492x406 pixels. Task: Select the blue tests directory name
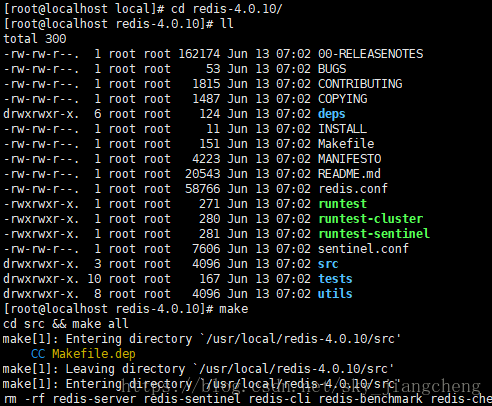coord(335,279)
